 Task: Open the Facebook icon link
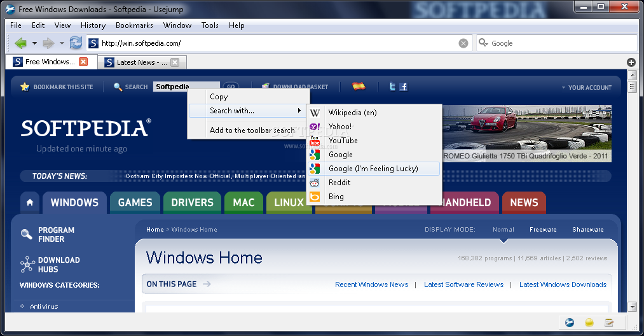tap(404, 87)
